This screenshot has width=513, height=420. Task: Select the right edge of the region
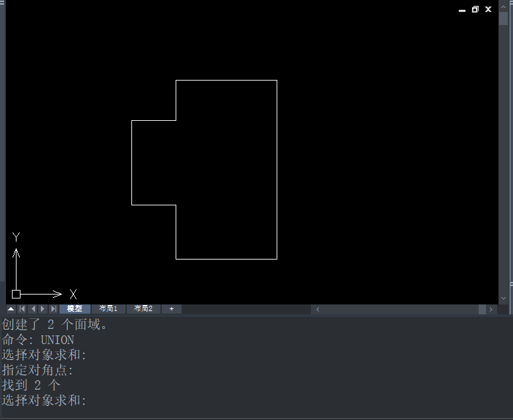tap(277, 170)
